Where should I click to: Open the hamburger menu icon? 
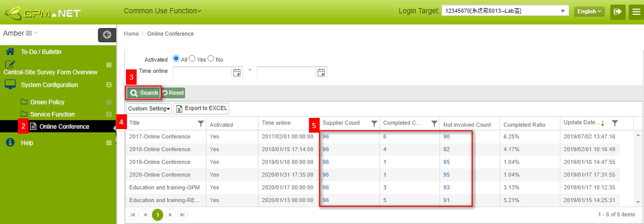pyautogui.click(x=635, y=11)
